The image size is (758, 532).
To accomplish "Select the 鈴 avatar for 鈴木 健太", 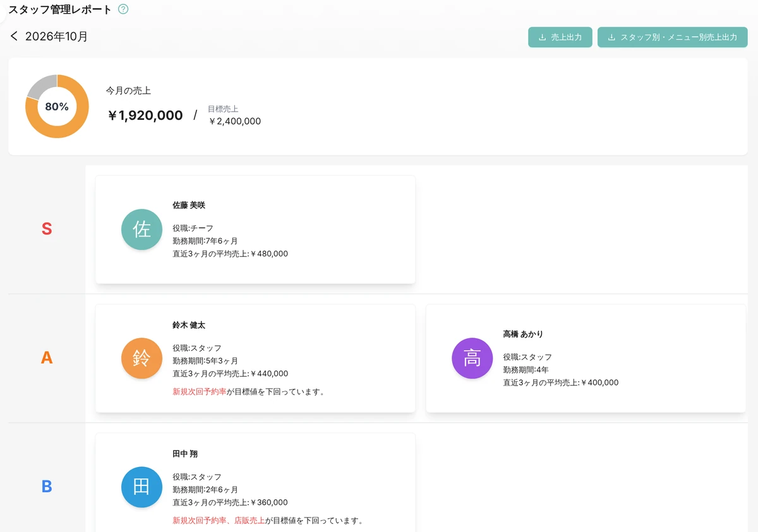I will [x=142, y=358].
